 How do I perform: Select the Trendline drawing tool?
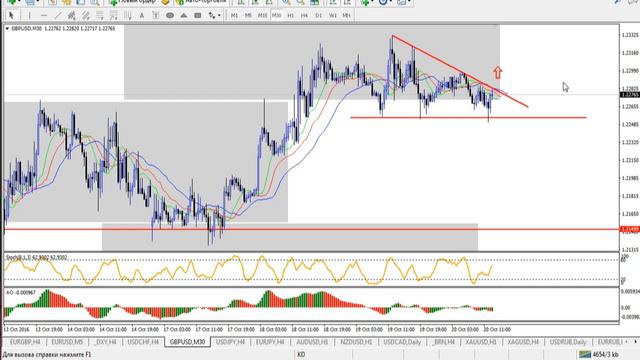(58, 16)
